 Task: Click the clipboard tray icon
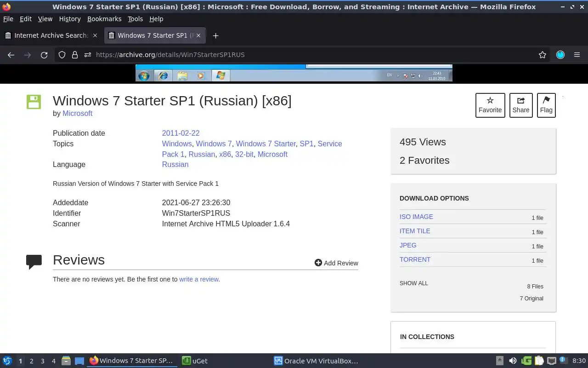pos(539,361)
